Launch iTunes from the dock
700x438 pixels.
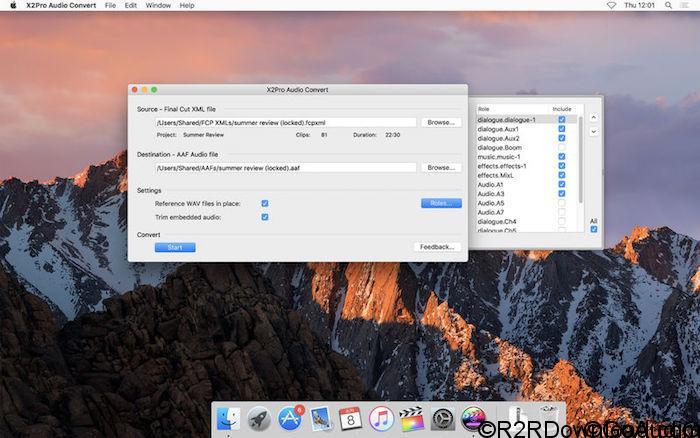coord(381,419)
